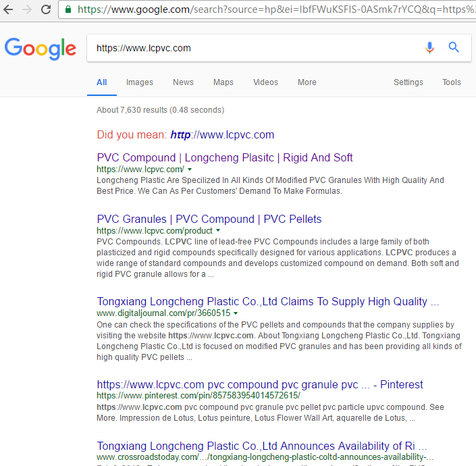The height and width of the screenshot is (466, 476).
Task: Click green URL https://www.lcpvc.com/ under first result
Action: point(140,170)
